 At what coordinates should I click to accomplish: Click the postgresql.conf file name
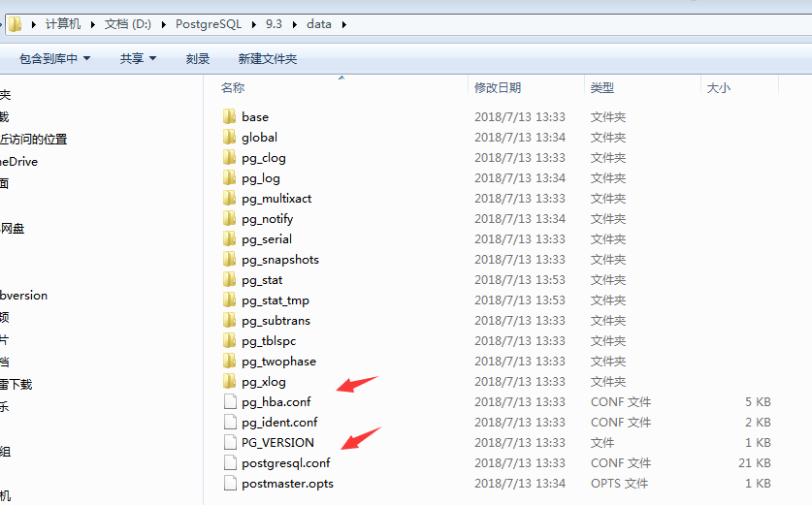[286, 463]
